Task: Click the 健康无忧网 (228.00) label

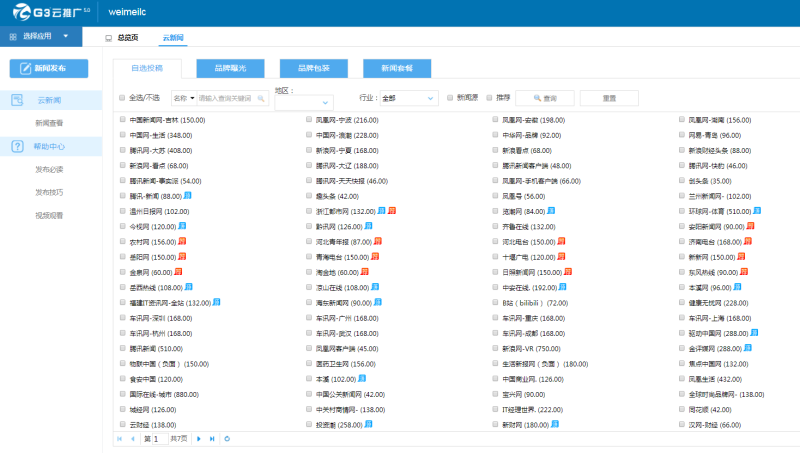Action: pos(718,303)
